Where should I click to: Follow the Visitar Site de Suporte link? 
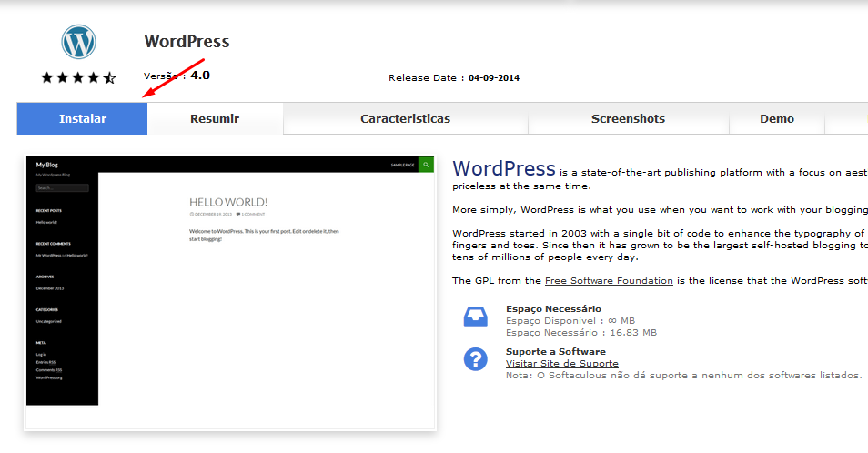point(562,363)
